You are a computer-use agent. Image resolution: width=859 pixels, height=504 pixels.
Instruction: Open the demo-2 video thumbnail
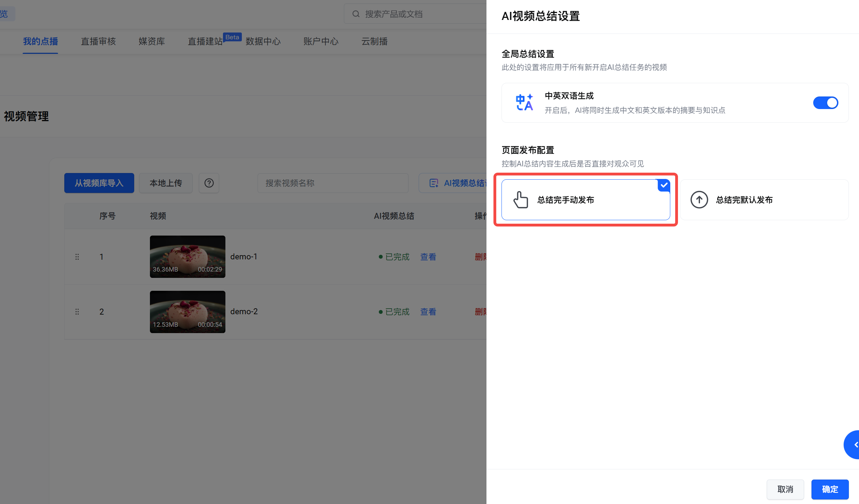[188, 312]
